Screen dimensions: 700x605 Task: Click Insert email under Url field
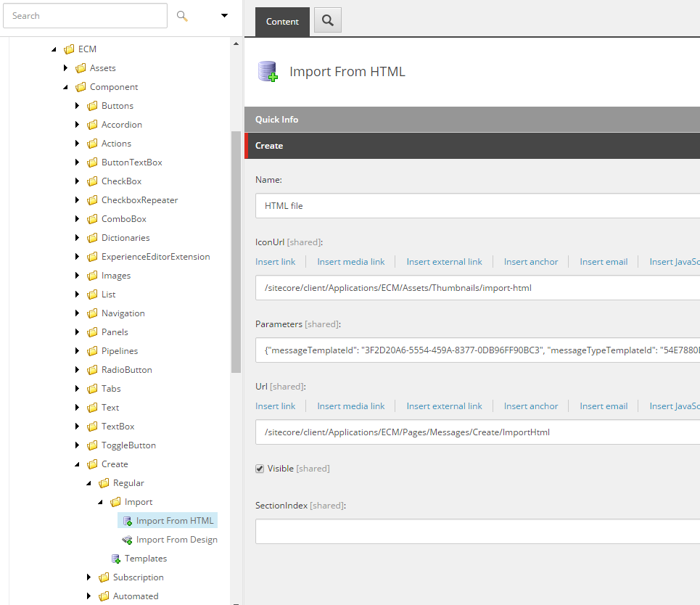point(604,406)
